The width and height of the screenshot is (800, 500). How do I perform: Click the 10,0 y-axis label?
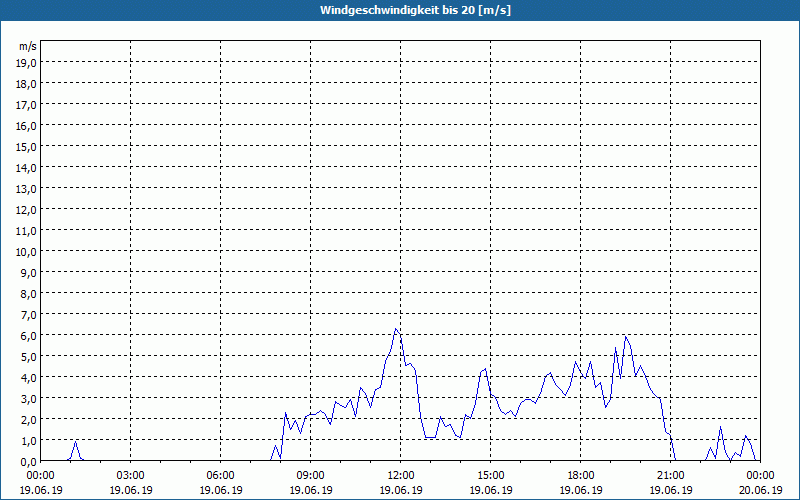[x=27, y=252]
